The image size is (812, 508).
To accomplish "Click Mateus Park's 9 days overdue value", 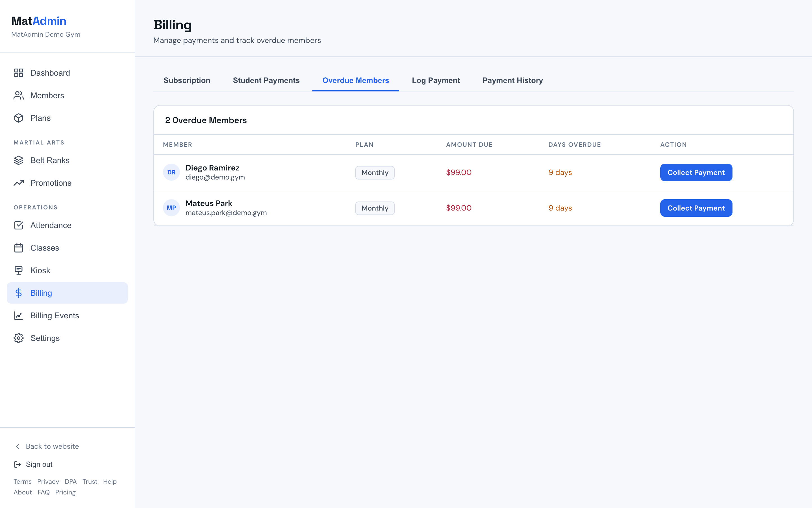I will [560, 208].
